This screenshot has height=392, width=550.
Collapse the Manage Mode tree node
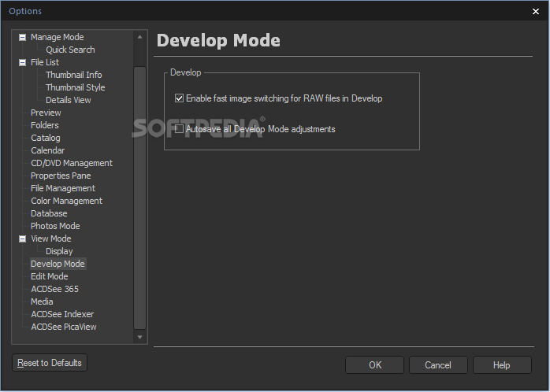[x=22, y=37]
